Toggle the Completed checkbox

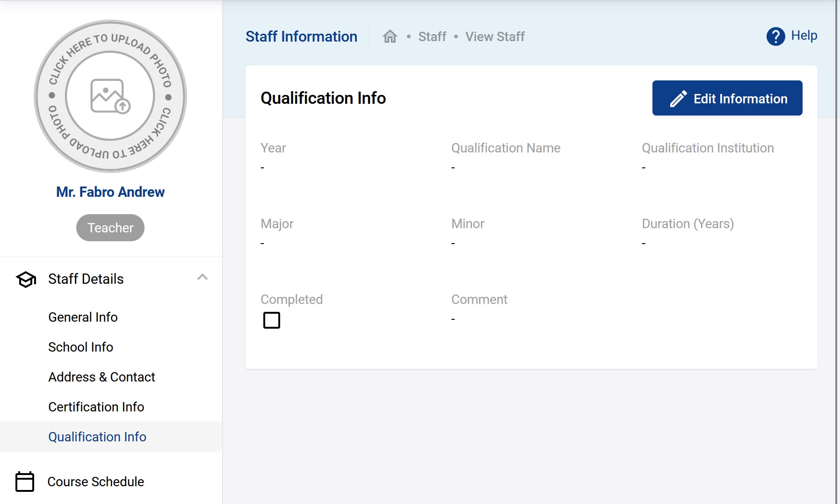(x=272, y=320)
